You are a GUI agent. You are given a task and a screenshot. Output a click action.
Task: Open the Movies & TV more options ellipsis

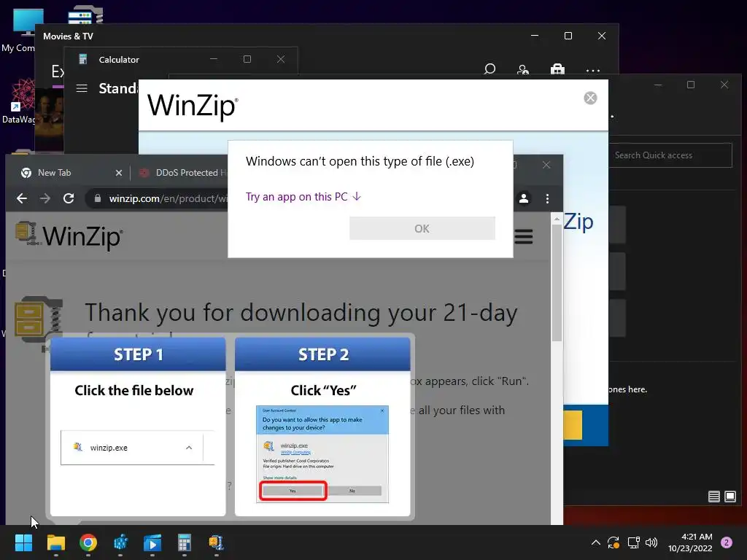click(592, 71)
